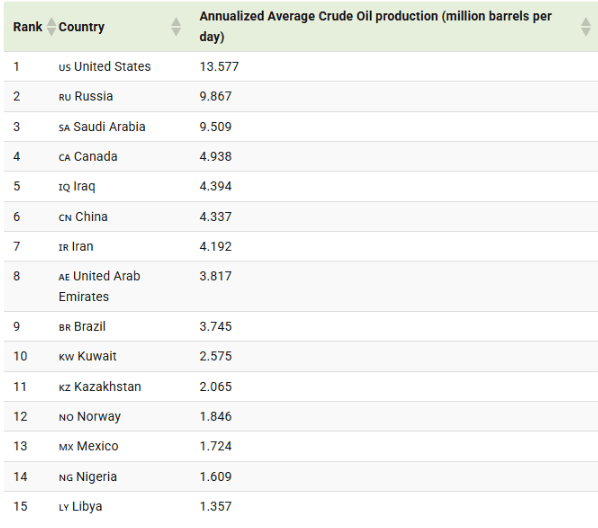Click on Saudi Arabia in table
Viewport: 598px width, 528px height.
click(x=102, y=127)
